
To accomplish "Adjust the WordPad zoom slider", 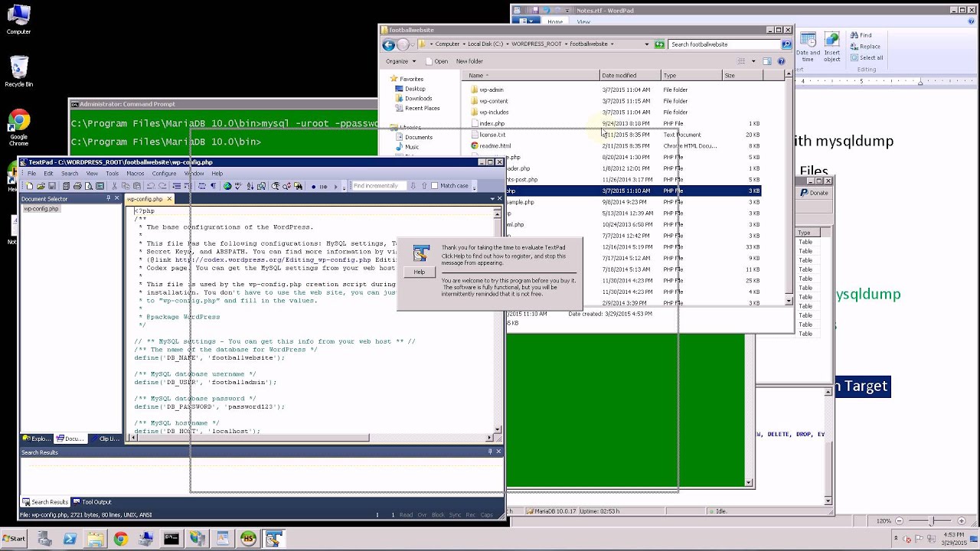I will tap(932, 521).
